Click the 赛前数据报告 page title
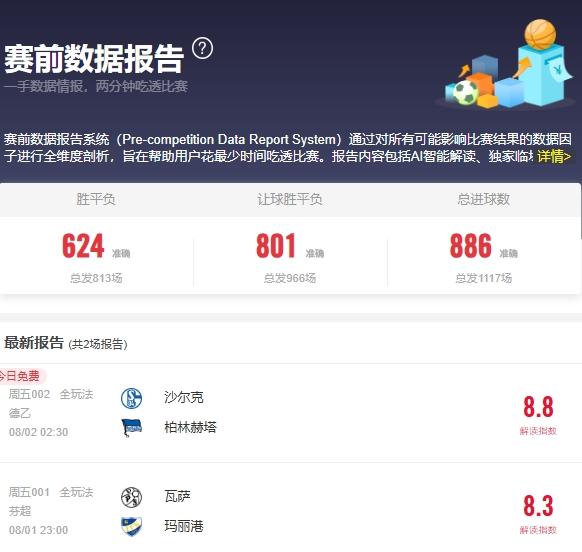The width and height of the screenshot is (582, 552). [x=94, y=59]
